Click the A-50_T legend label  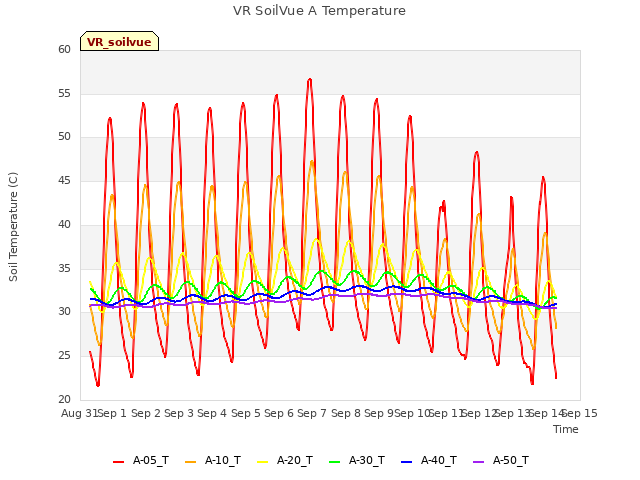click(x=511, y=460)
